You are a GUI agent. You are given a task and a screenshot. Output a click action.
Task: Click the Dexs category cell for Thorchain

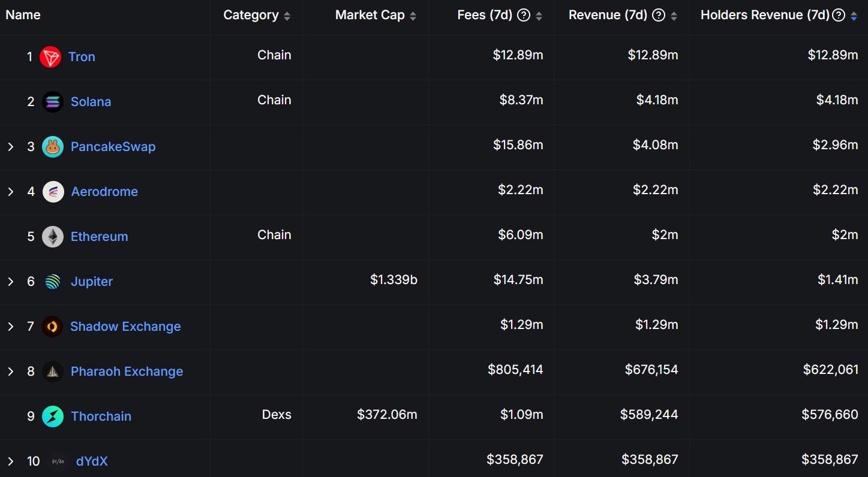[x=277, y=415]
